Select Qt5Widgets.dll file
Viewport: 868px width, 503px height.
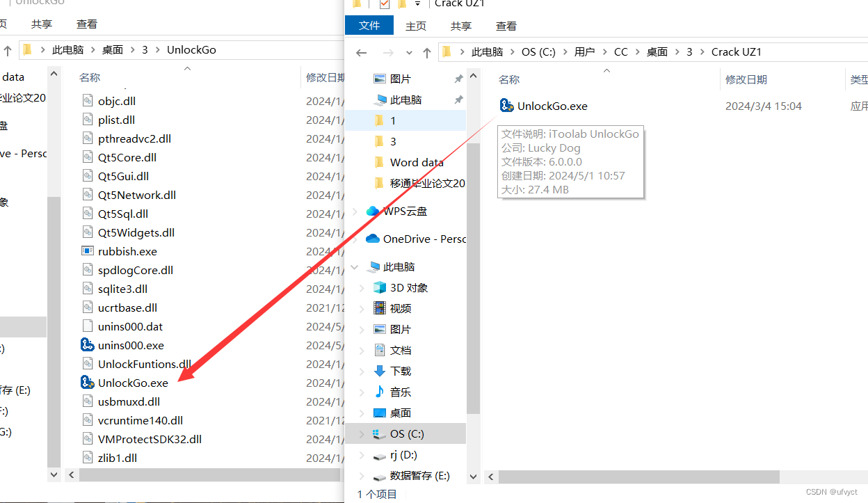click(x=136, y=232)
